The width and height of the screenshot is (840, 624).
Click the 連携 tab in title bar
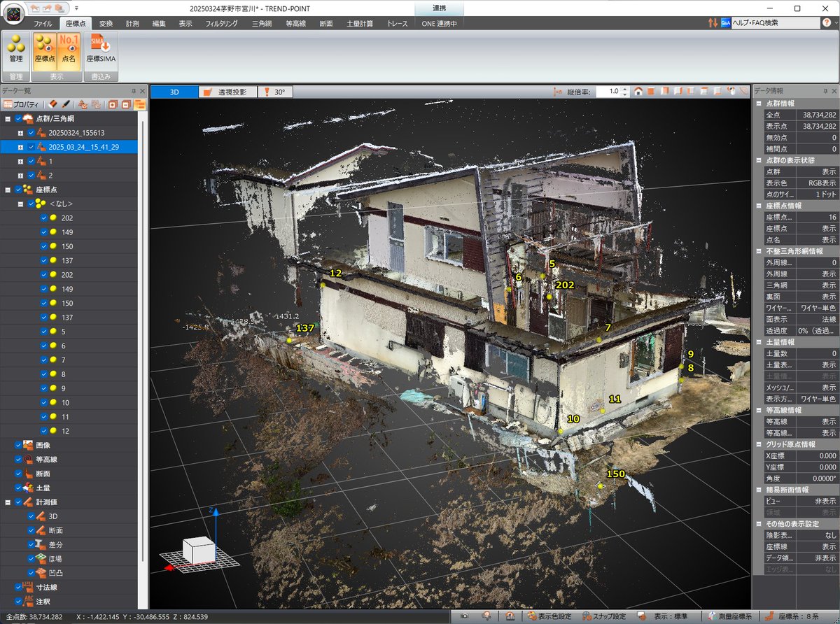coord(440,8)
